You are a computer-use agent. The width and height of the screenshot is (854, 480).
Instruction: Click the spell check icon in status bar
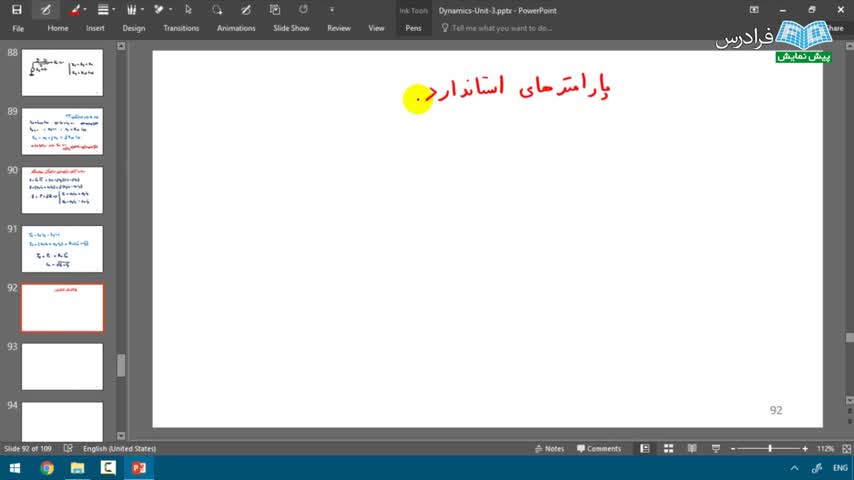tap(68, 448)
